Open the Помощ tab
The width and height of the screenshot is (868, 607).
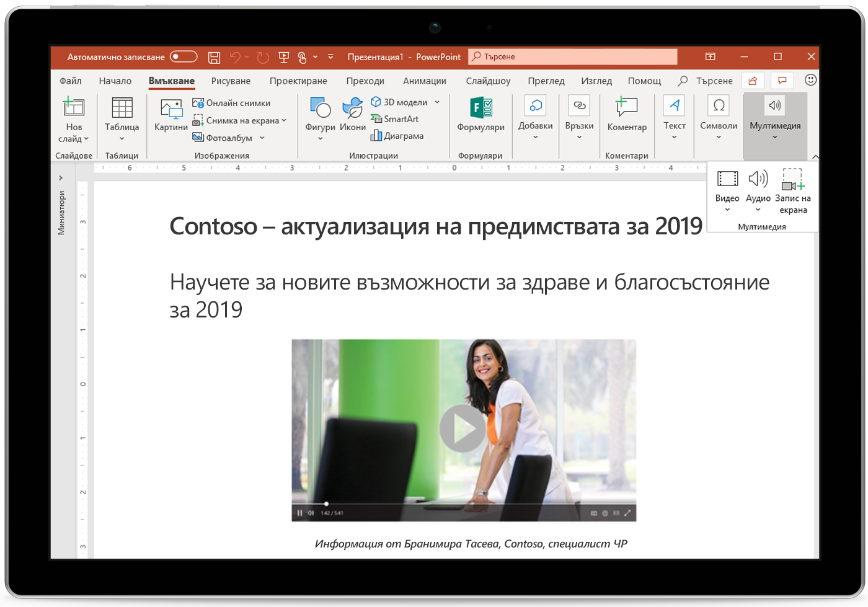pyautogui.click(x=645, y=81)
